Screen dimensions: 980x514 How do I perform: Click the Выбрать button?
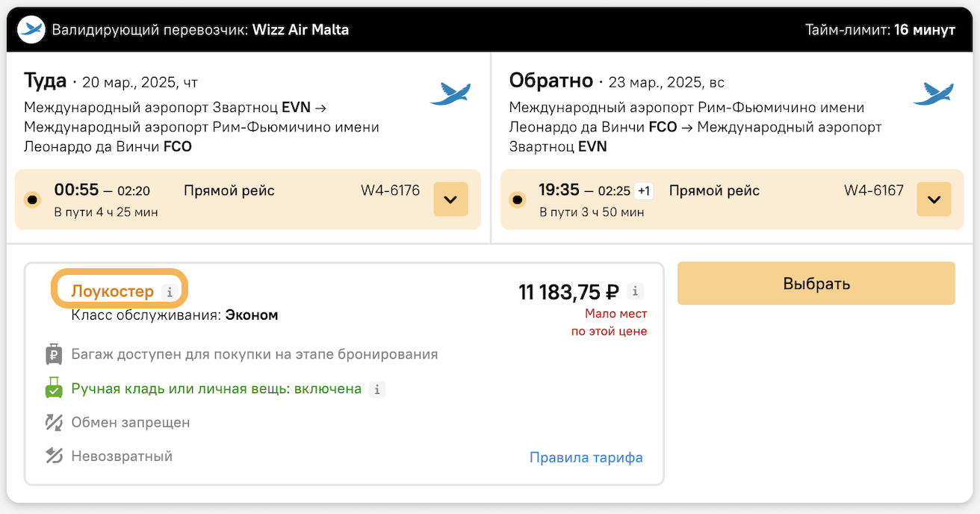816,283
